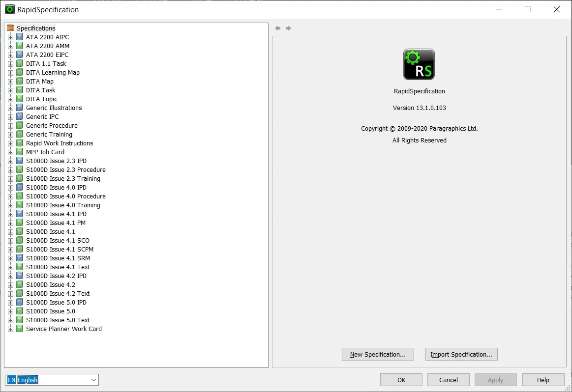Click the blue book icon for ATA 2200 EIPC
The width and height of the screenshot is (572, 392).
(x=20, y=55)
